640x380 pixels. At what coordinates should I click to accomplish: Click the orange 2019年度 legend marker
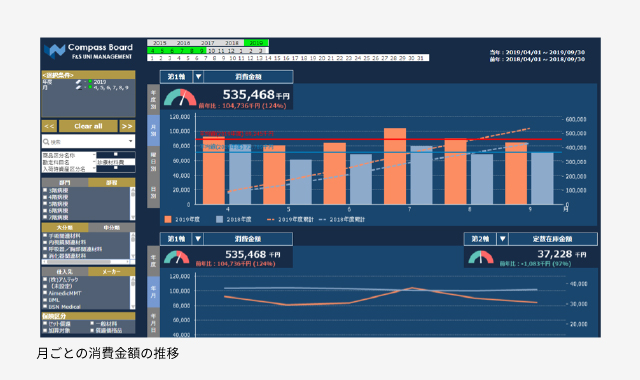click(x=168, y=220)
